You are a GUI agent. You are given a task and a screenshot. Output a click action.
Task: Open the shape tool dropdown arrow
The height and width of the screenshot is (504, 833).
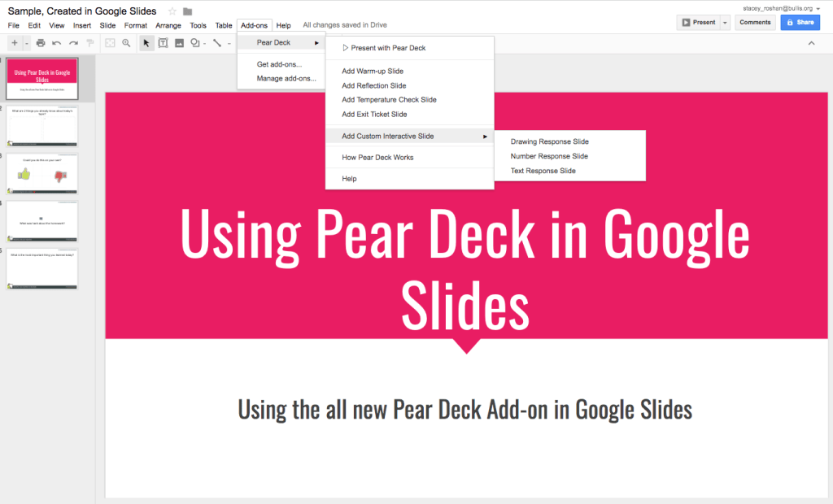pos(204,44)
